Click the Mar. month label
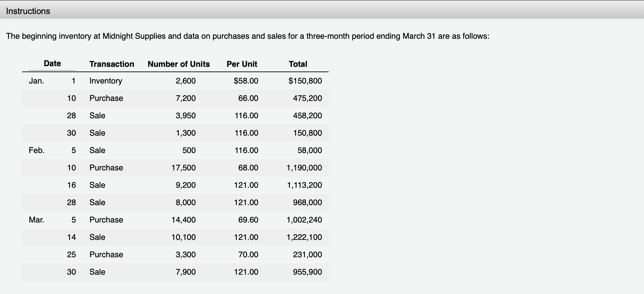This screenshot has width=644, height=294. [x=36, y=220]
